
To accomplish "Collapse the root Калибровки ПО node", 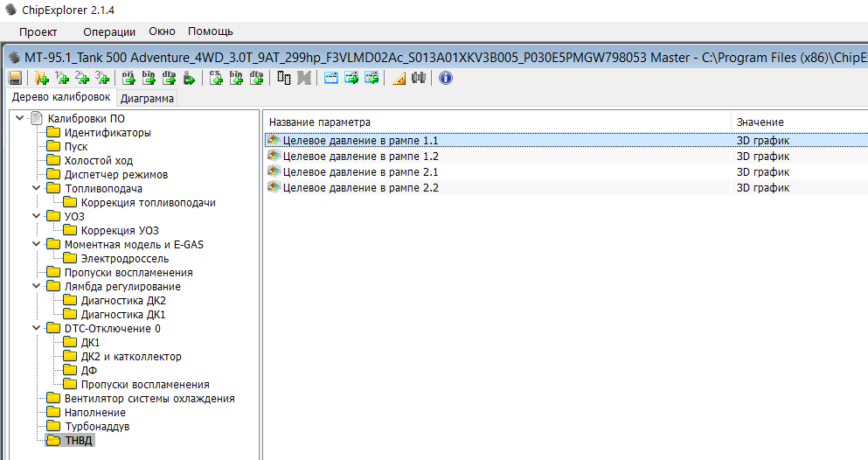I will (20, 118).
